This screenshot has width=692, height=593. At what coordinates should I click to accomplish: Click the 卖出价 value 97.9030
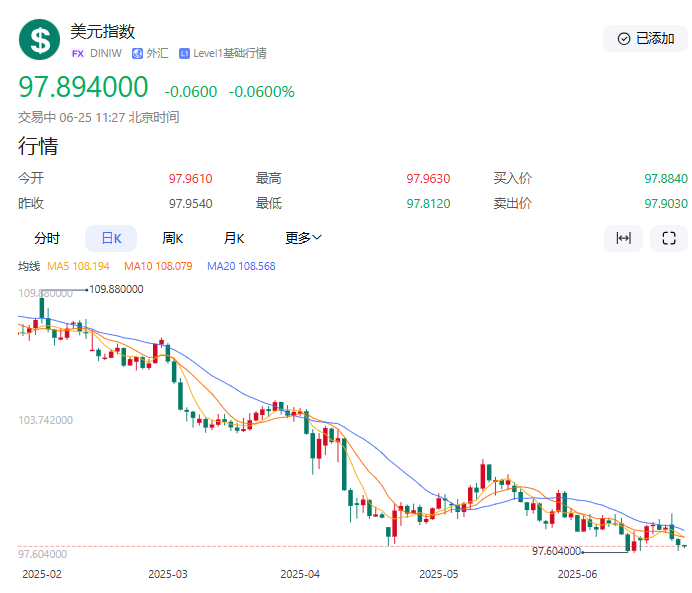pyautogui.click(x=666, y=203)
